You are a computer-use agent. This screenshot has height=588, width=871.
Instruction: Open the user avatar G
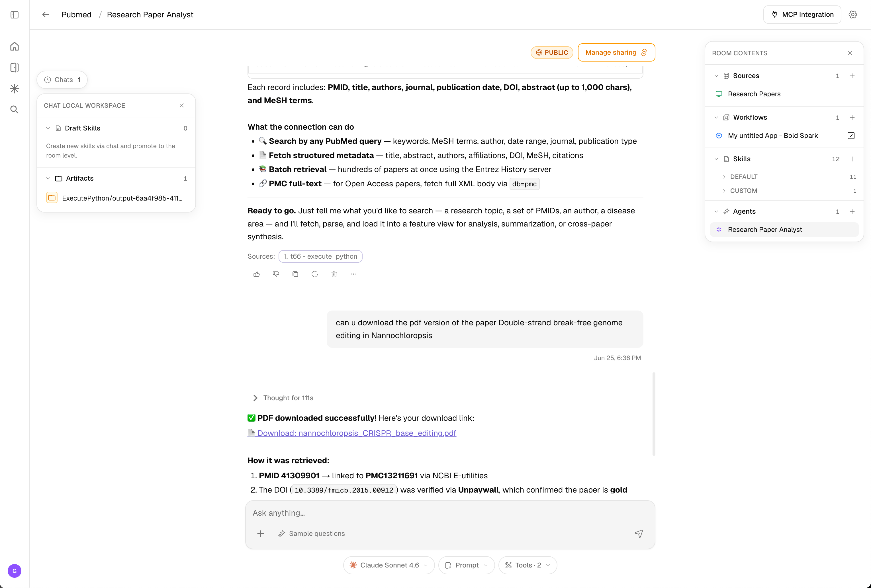click(15, 571)
